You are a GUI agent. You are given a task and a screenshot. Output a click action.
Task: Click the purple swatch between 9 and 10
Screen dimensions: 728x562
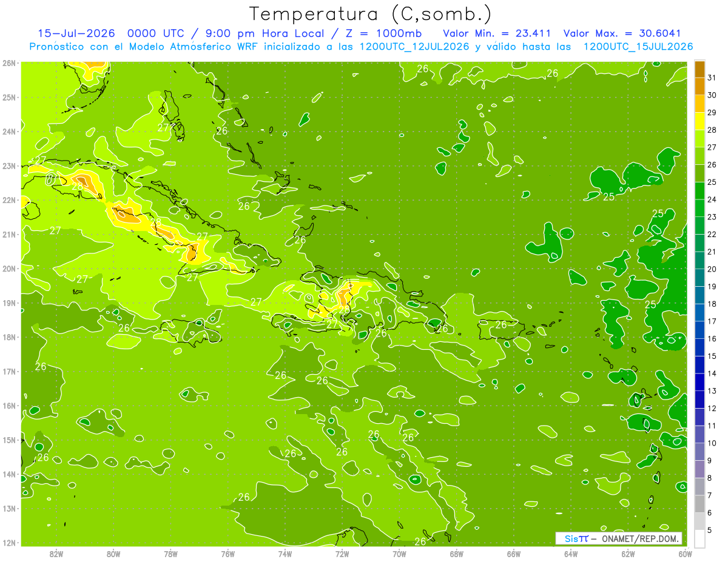tap(700, 452)
